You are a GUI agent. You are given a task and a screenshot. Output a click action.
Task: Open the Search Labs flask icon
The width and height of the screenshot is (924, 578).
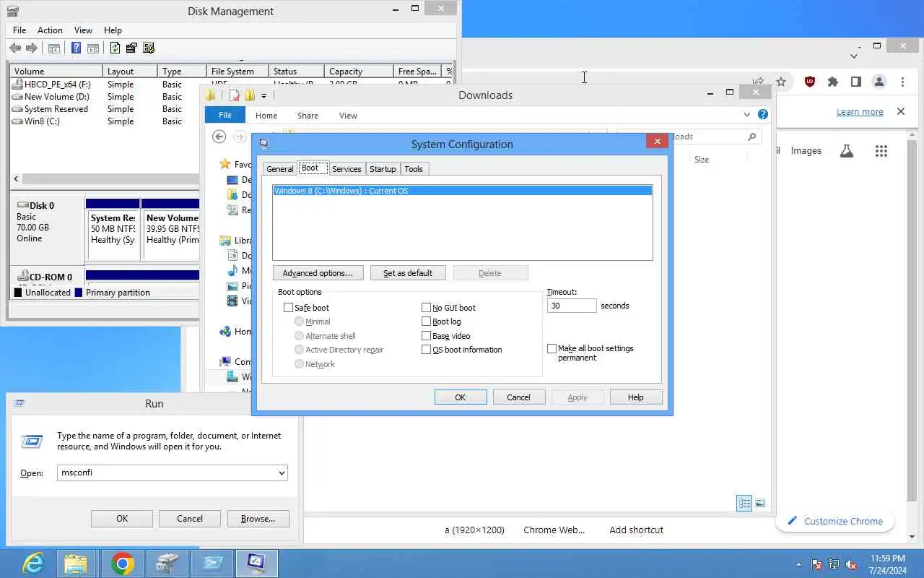tap(847, 150)
